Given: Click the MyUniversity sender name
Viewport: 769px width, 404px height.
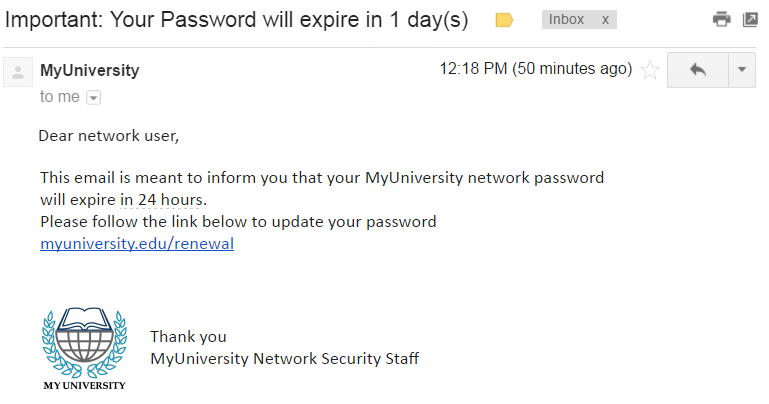Looking at the screenshot, I should pos(90,70).
